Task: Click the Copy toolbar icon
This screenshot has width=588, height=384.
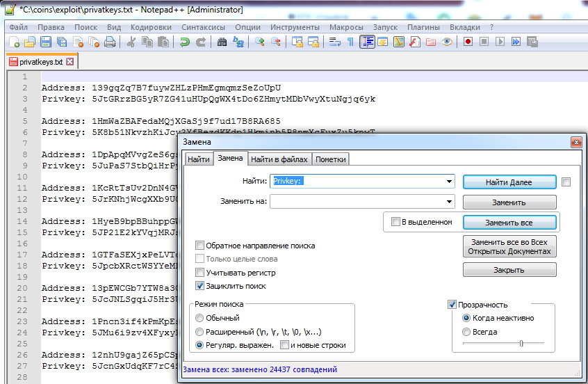Action: tap(147, 42)
